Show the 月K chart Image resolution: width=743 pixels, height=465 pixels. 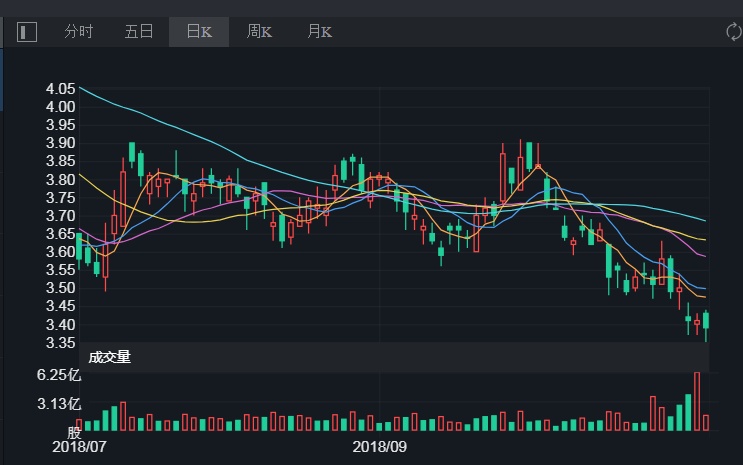(319, 32)
